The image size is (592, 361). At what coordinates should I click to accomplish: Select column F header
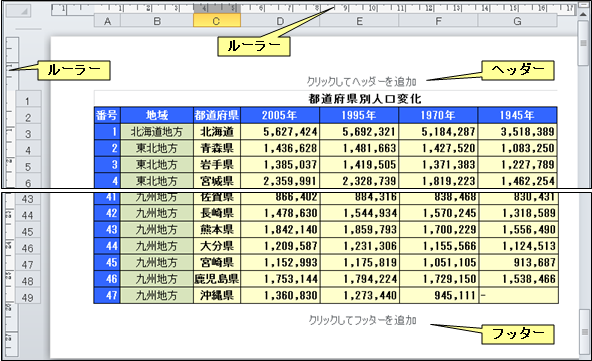438,21
